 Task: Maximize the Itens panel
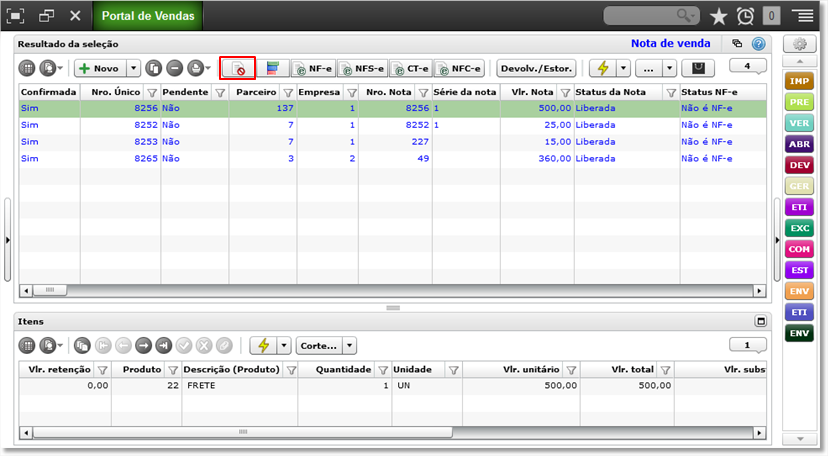pos(760,321)
